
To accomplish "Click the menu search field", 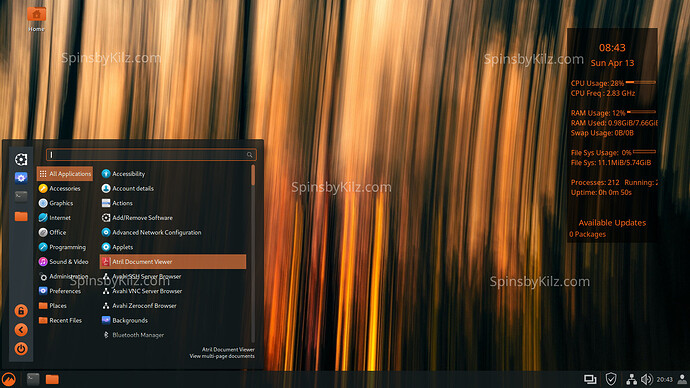I will [x=151, y=154].
